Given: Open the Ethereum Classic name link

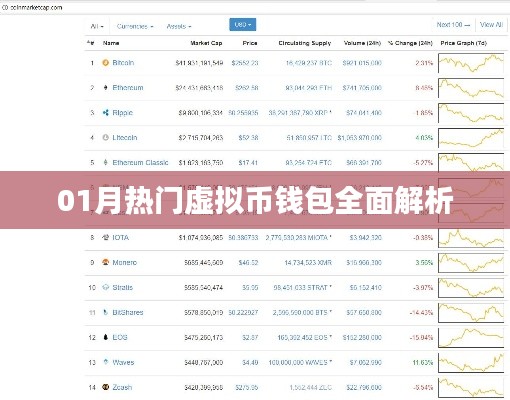Looking at the screenshot, I should pyautogui.click(x=140, y=163).
